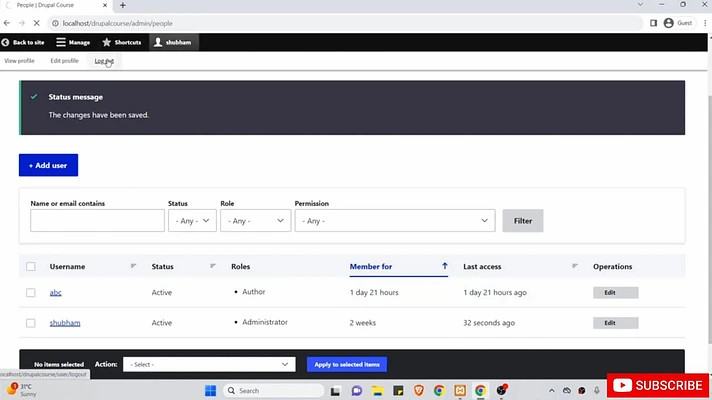Click the Last access column header

coord(482,267)
